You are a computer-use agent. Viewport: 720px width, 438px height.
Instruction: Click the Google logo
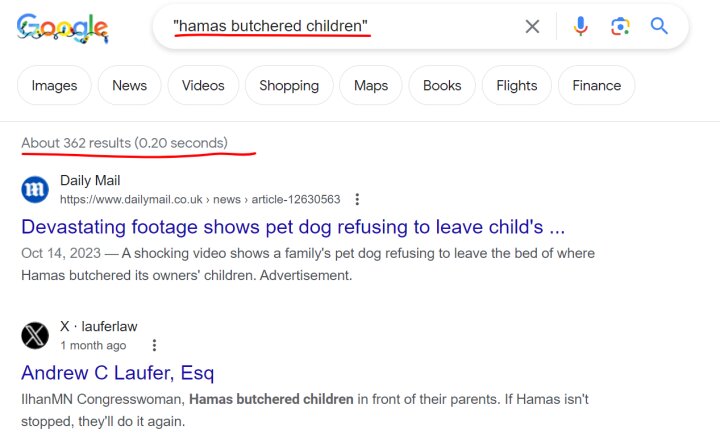point(62,28)
